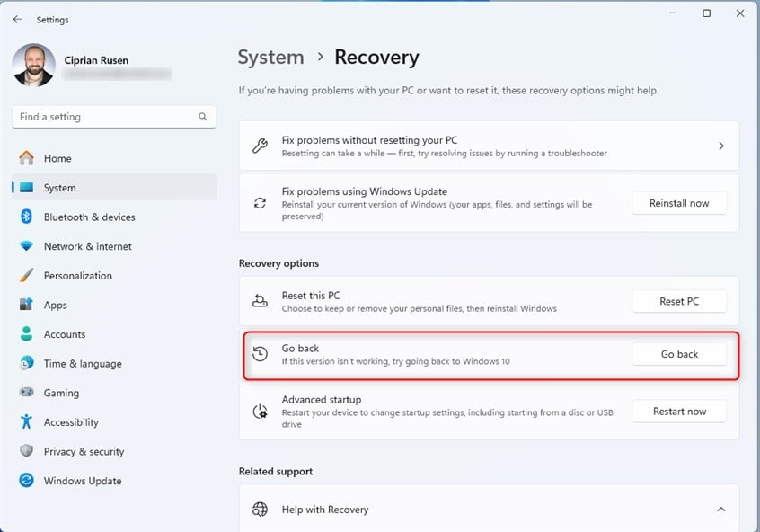The image size is (760, 532).
Task: Click the Bluetooth icon in sidebar
Action: [x=26, y=217]
